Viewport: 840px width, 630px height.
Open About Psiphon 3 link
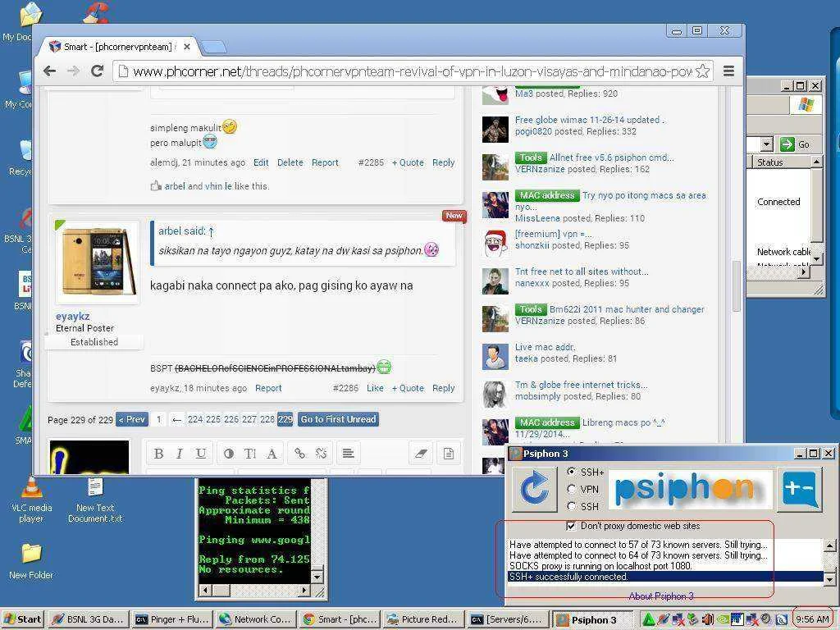pos(661,596)
